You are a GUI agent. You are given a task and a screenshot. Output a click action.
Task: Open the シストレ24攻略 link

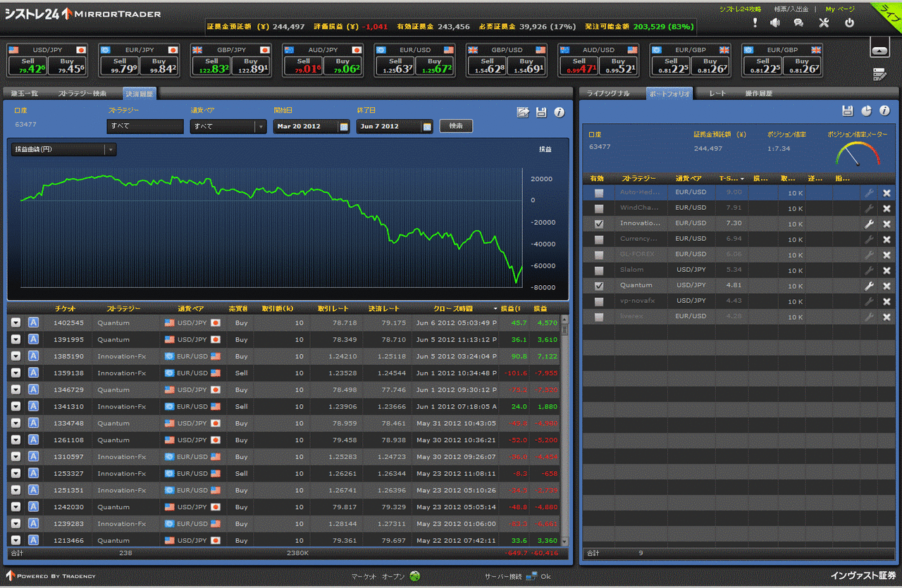[x=740, y=9]
